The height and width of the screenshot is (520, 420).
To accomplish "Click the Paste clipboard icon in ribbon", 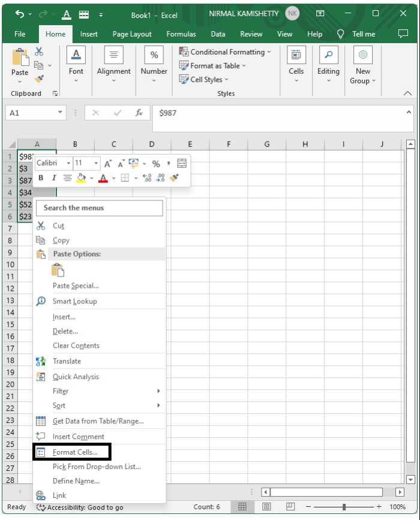I will point(20,57).
